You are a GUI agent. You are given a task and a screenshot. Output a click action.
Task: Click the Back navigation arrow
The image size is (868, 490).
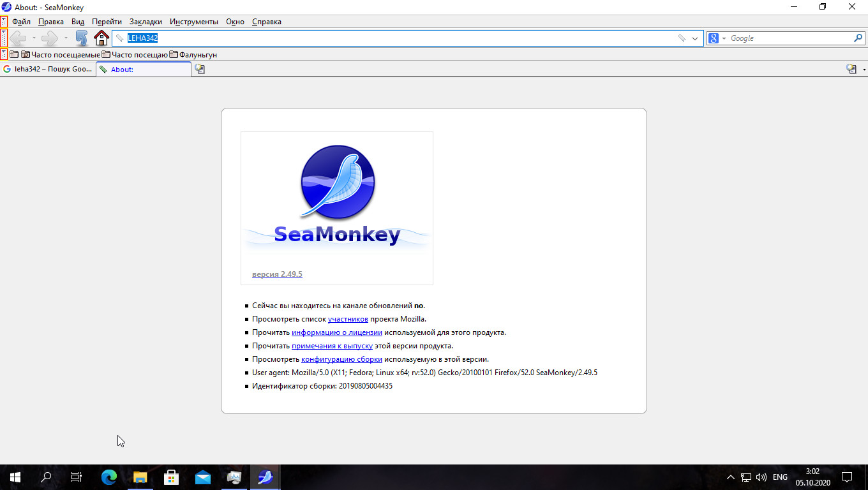pos(17,38)
